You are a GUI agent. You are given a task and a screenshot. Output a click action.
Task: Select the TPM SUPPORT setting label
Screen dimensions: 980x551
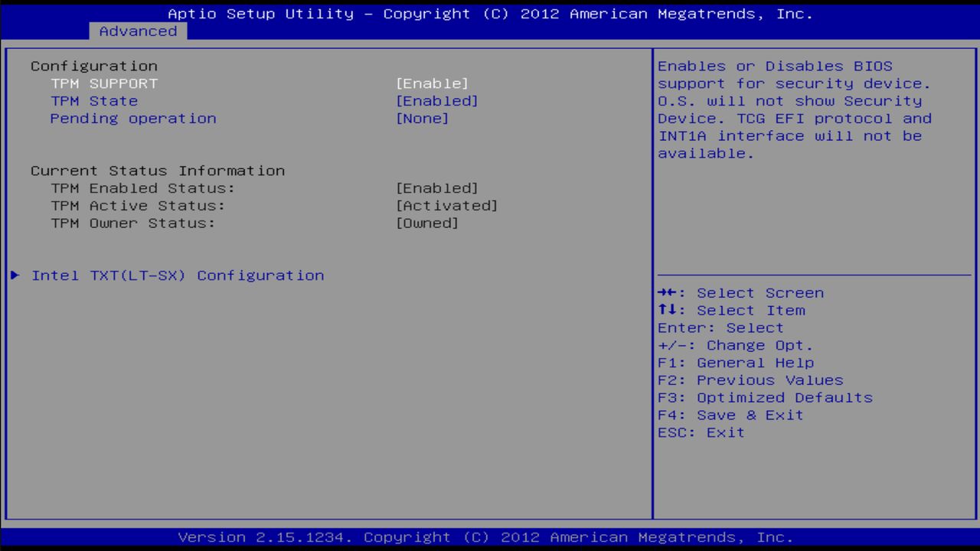(x=104, y=83)
